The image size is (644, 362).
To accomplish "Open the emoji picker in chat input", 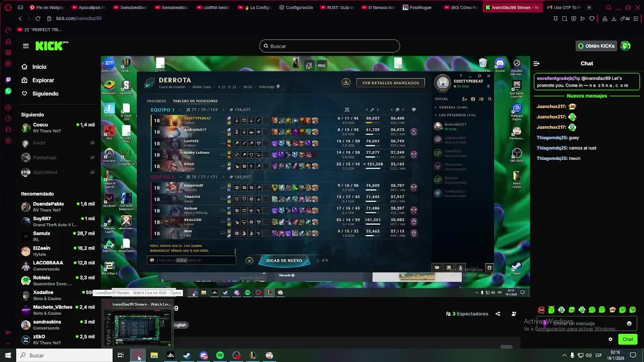I will coord(629,324).
